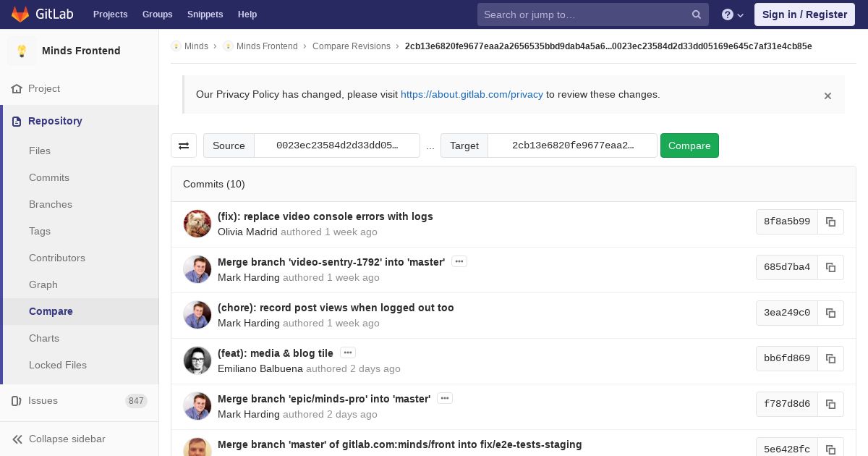Open commit hash 8f8a5b99
The image size is (868, 456).
click(787, 221)
